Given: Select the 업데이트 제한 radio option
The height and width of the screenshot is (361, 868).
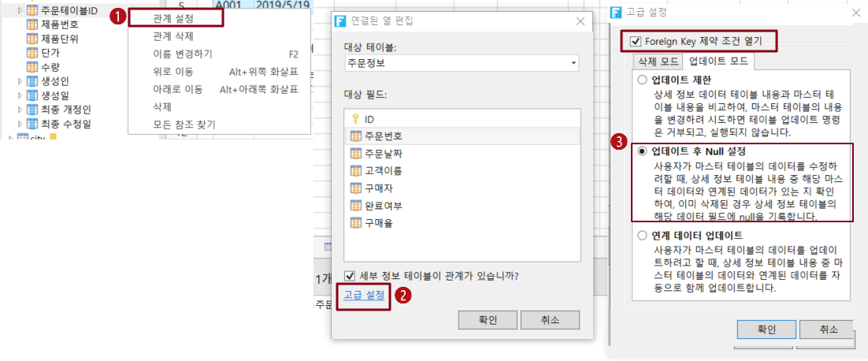Looking at the screenshot, I should [642, 80].
